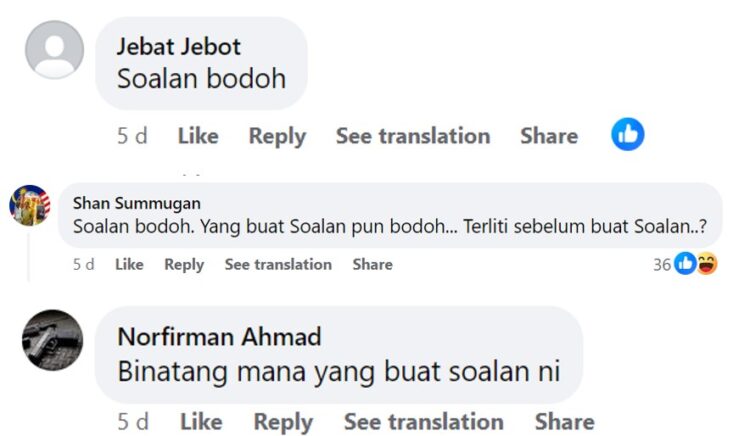Reply to Norfirman Ahmad's comment
This screenshot has width=750, height=436.
point(283,421)
